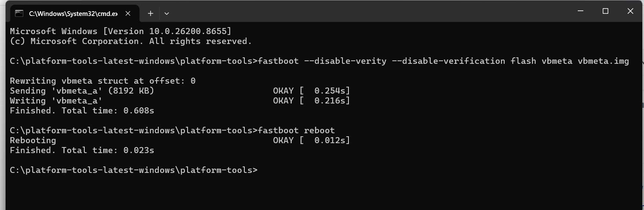Expand the profile dropdown chevron beside the plus

(167, 13)
